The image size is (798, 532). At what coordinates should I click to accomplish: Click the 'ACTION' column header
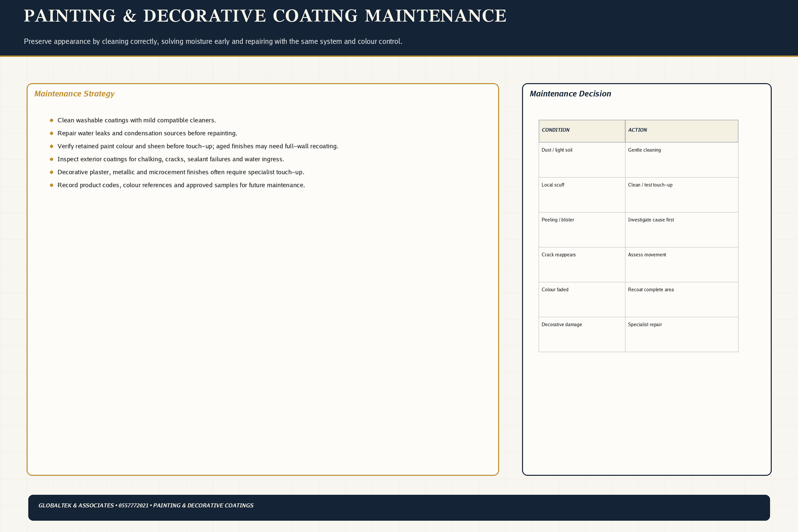pyautogui.click(x=682, y=131)
